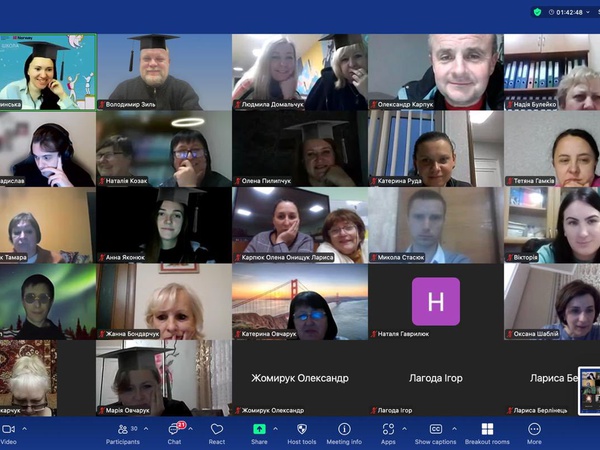Expand the arrow next to Apps
The width and height of the screenshot is (600, 450).
point(404,428)
